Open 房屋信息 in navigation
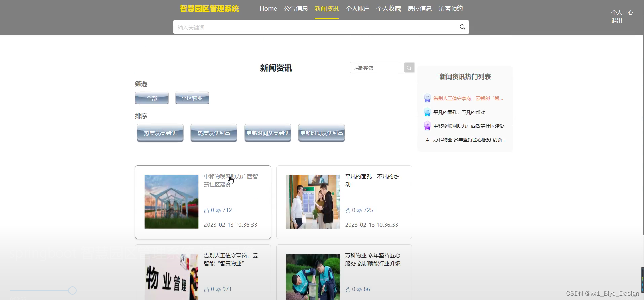The width and height of the screenshot is (644, 300). (x=420, y=9)
